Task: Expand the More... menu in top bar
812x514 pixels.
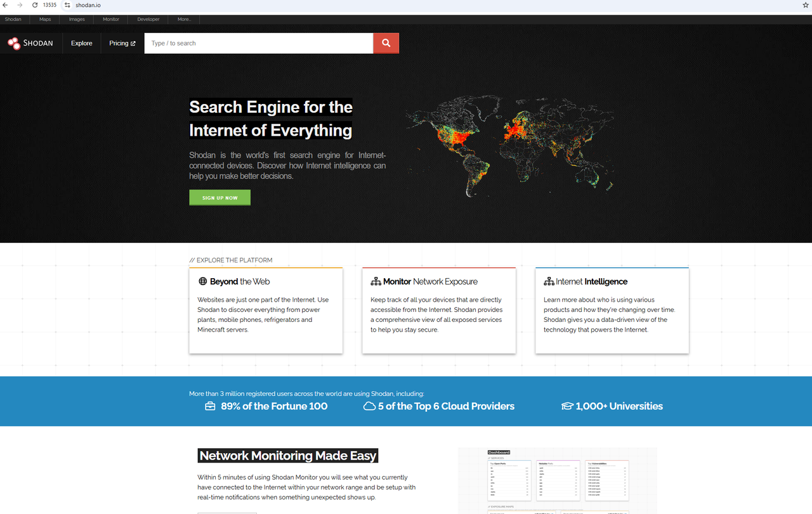Action: pyautogui.click(x=184, y=20)
